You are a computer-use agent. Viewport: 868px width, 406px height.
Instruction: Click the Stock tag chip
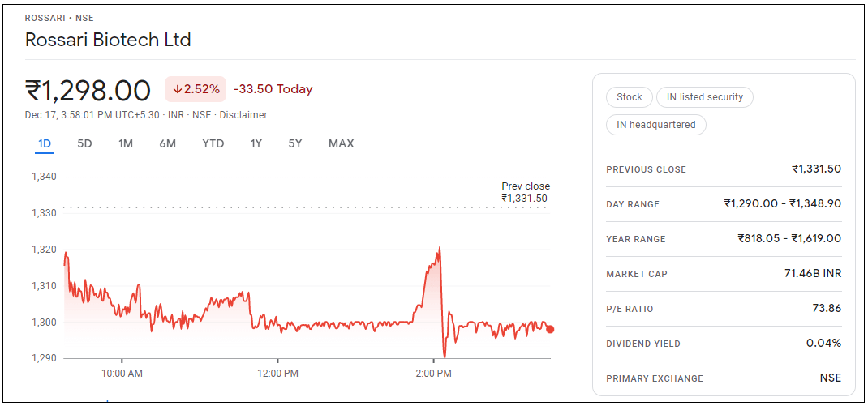(630, 97)
